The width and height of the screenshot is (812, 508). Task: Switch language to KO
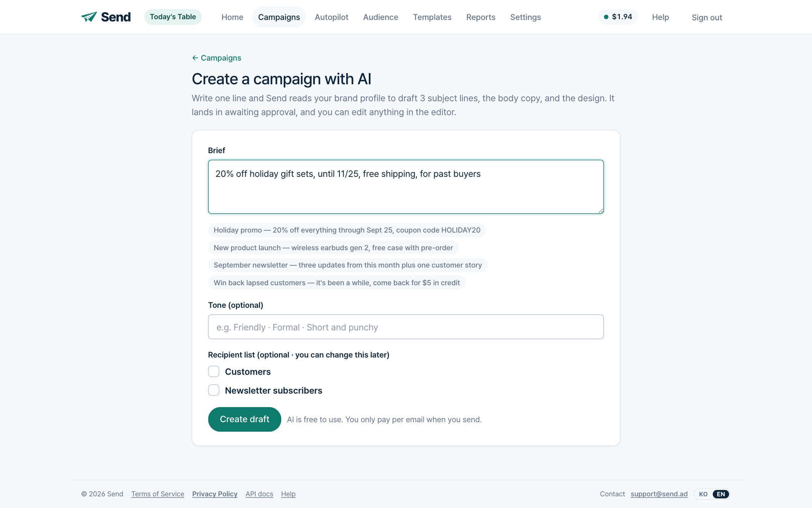pos(703,494)
